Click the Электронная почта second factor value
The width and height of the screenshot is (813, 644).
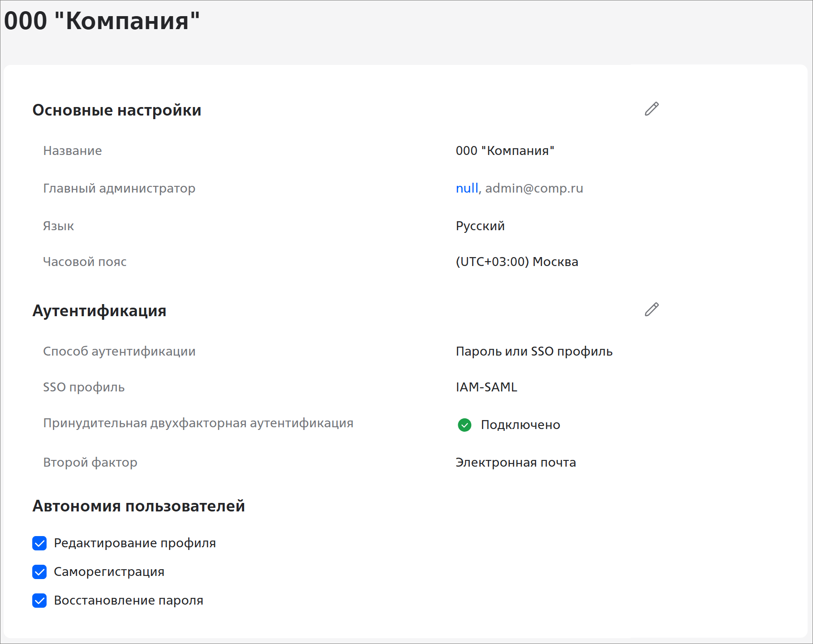pyautogui.click(x=516, y=463)
